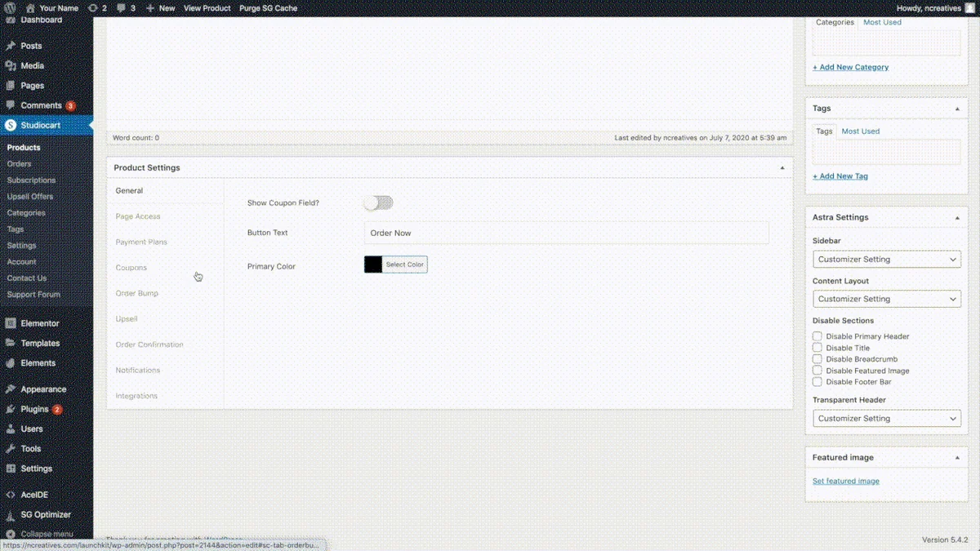Expand the Content Layout dropdown
The height and width of the screenshot is (551, 980).
tap(887, 299)
